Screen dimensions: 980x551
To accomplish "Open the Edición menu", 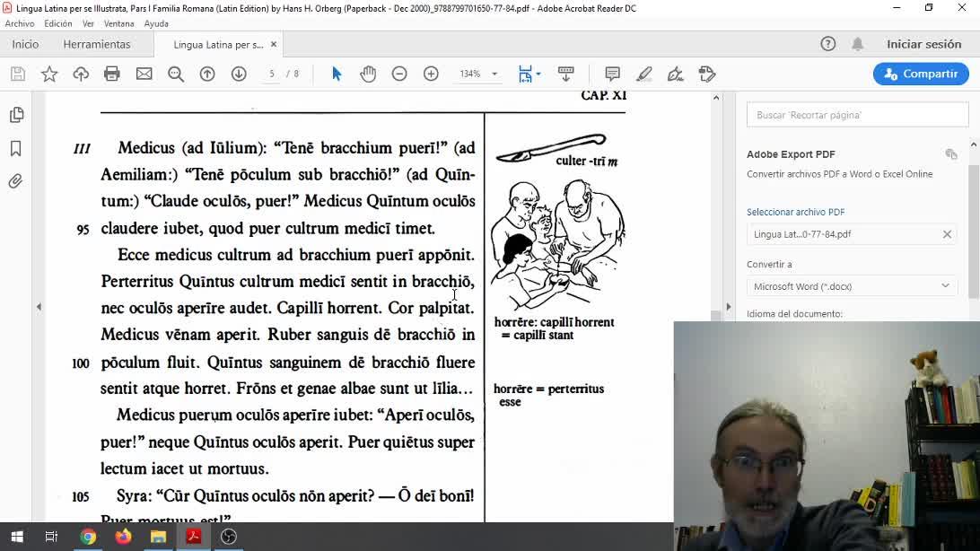I will coord(58,23).
